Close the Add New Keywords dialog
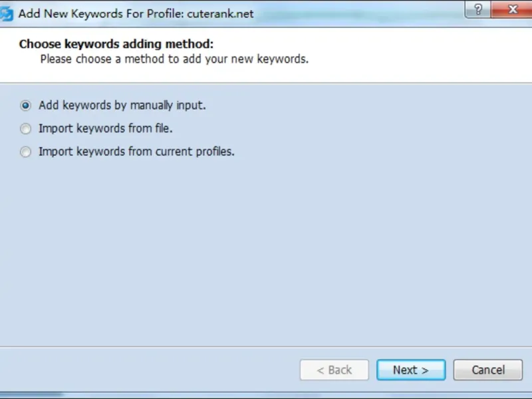Screen dimensions: 532x399 click(513, 11)
